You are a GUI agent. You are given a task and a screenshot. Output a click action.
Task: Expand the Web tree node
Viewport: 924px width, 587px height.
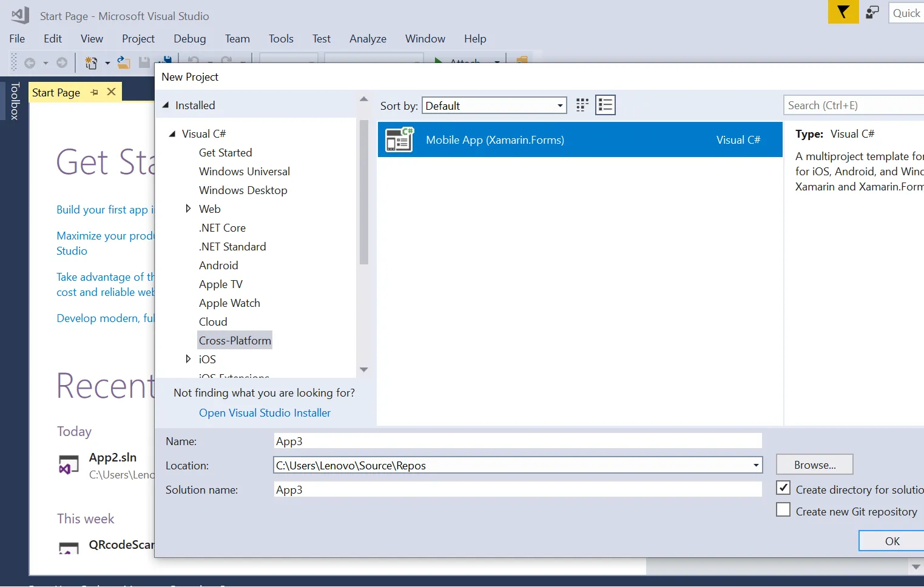[188, 209]
